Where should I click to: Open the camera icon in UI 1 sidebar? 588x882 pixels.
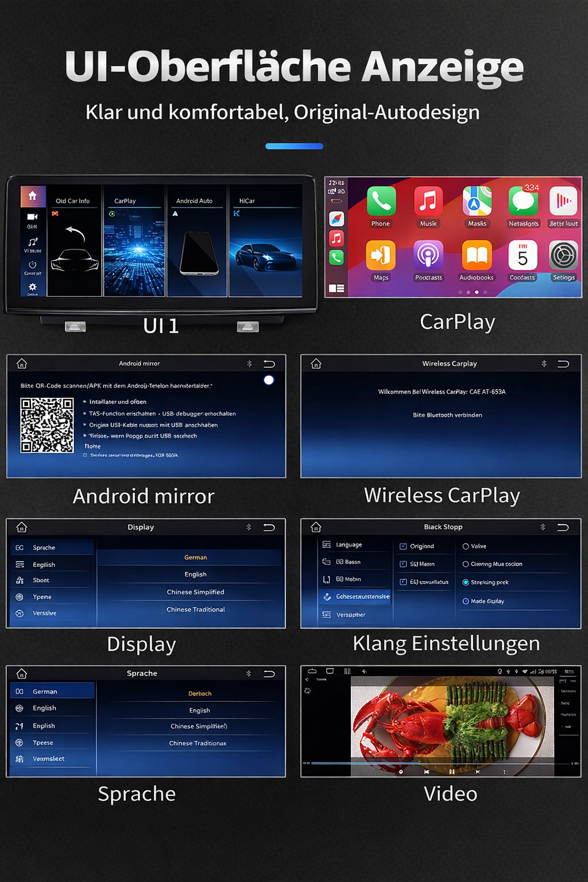click(x=32, y=216)
